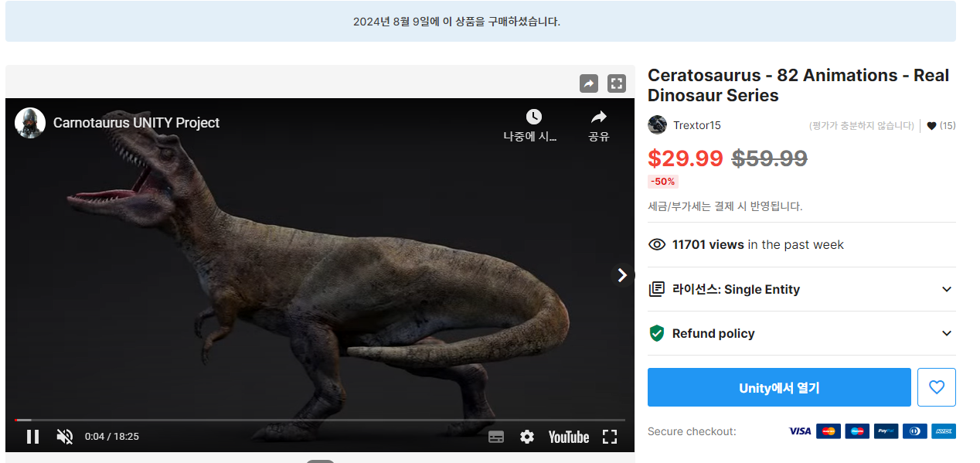Screen dimensions: 980x463
Task: Click the struck-through $59.99 price
Action: [x=770, y=158]
